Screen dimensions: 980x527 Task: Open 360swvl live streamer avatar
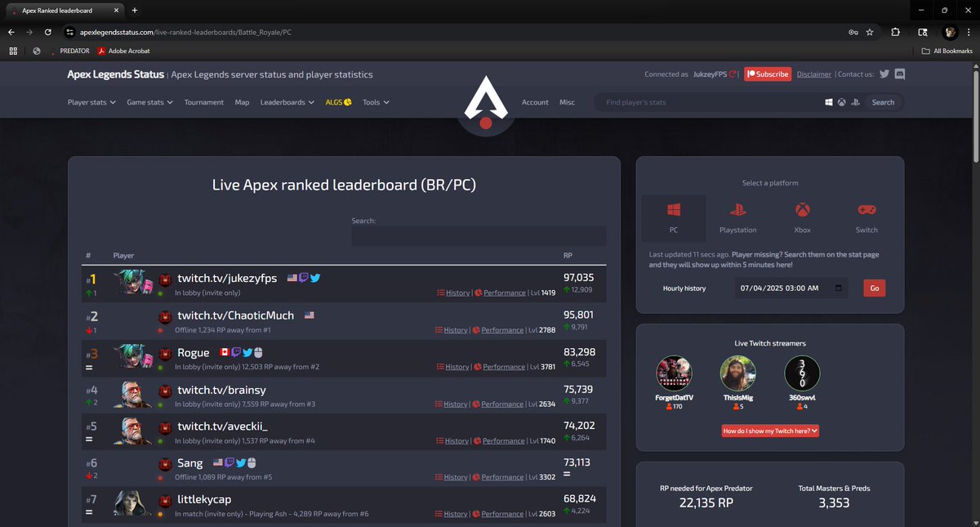pos(802,373)
